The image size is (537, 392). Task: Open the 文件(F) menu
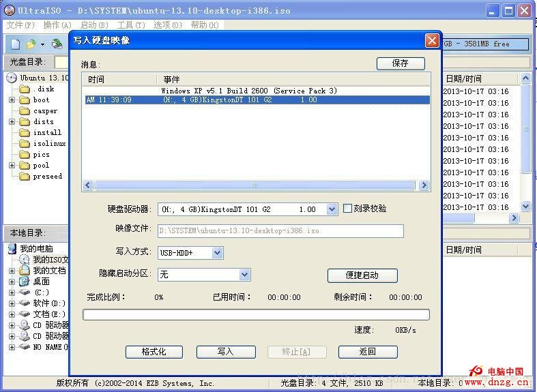pos(20,25)
